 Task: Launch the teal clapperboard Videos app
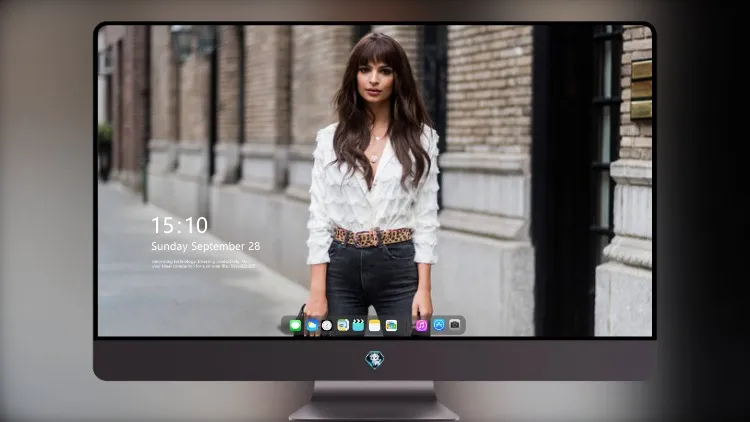(x=358, y=326)
